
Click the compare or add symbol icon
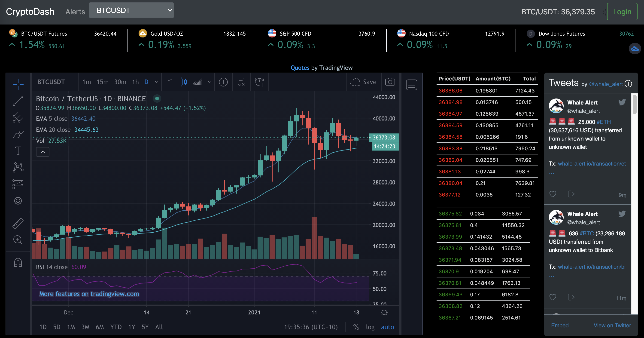pyautogui.click(x=223, y=82)
